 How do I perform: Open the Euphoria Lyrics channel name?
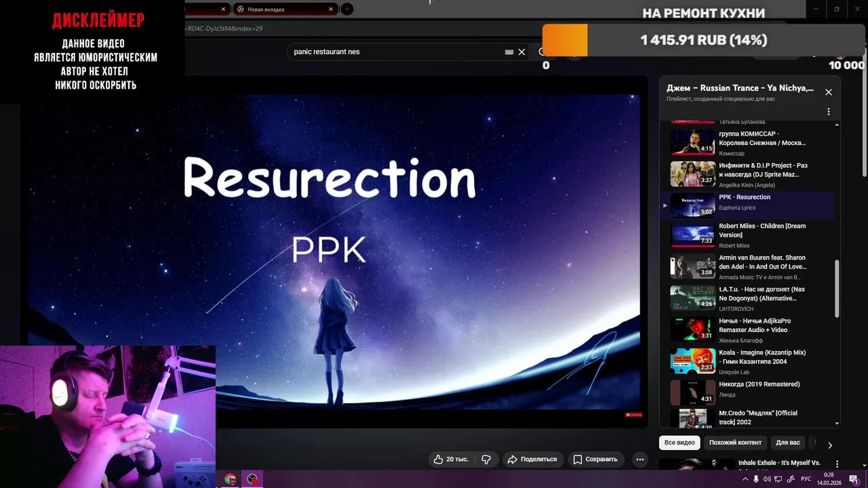(x=737, y=208)
